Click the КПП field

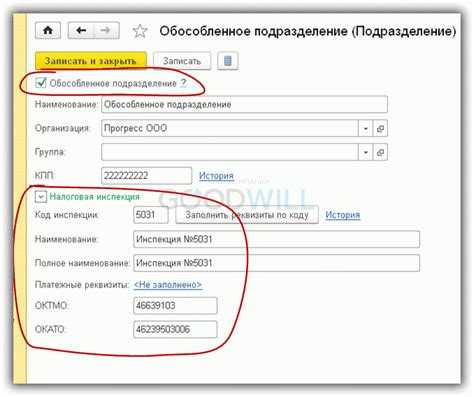click(147, 176)
